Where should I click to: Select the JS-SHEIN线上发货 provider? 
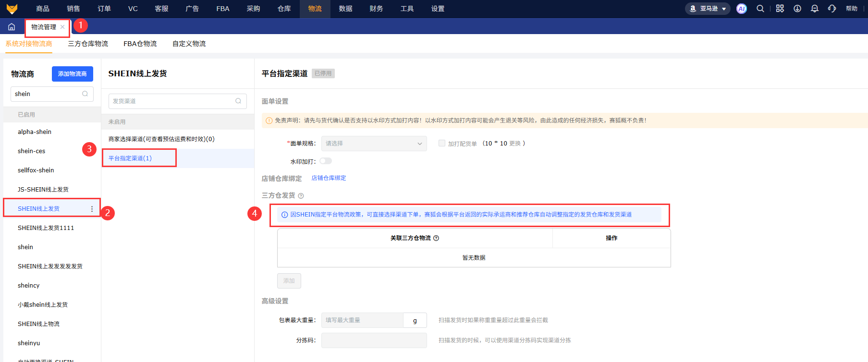coord(52,190)
